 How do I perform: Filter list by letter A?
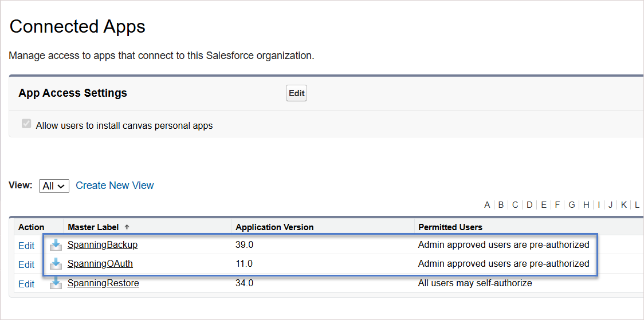point(487,204)
